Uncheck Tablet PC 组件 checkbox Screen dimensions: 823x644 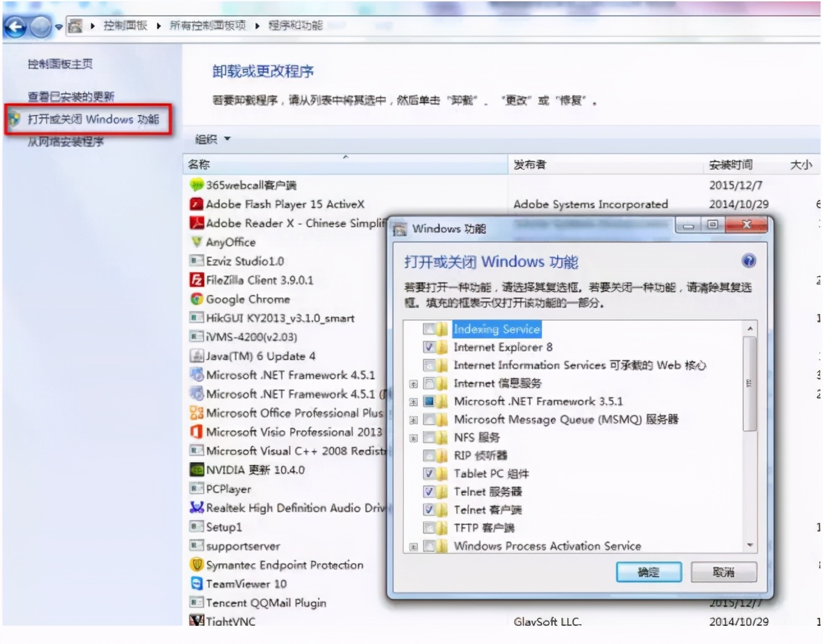429,474
